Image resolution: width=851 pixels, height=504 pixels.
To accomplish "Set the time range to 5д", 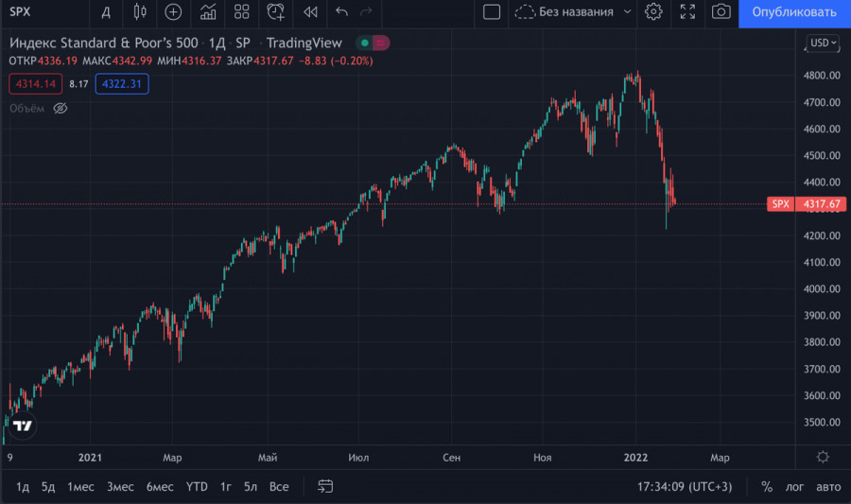I will (48, 487).
